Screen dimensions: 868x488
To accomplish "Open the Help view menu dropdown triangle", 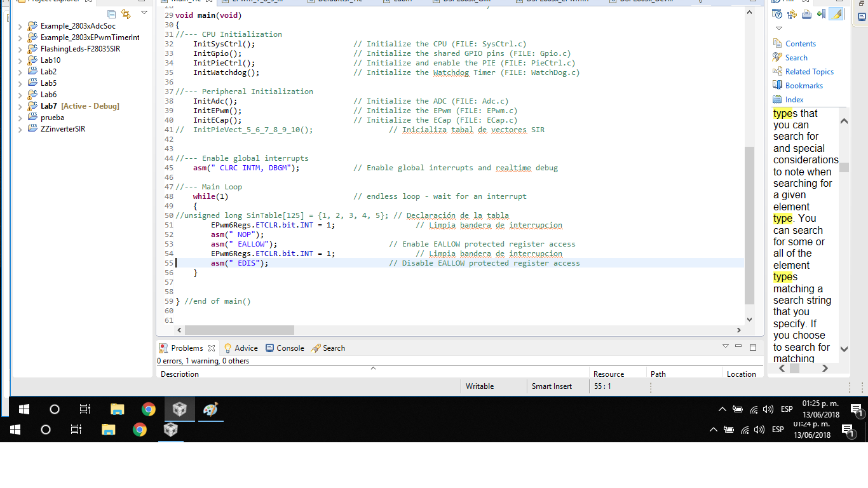I will tap(779, 29).
